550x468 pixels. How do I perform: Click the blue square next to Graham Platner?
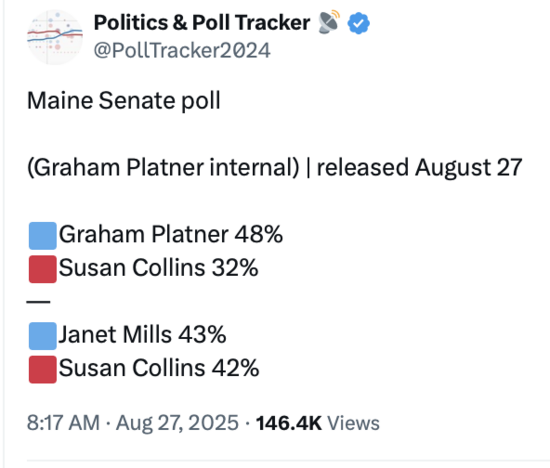pos(42,235)
